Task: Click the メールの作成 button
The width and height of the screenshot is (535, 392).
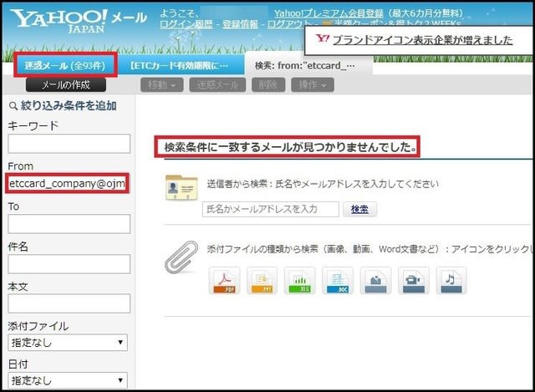Action: tap(66, 84)
